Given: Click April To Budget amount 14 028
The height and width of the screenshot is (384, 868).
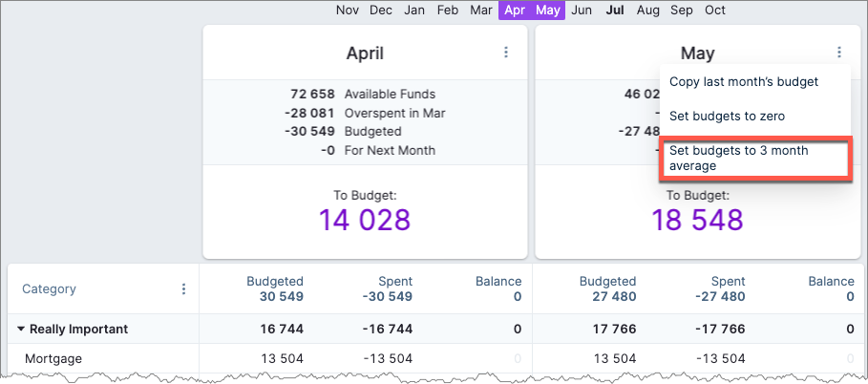Looking at the screenshot, I should coord(364,221).
